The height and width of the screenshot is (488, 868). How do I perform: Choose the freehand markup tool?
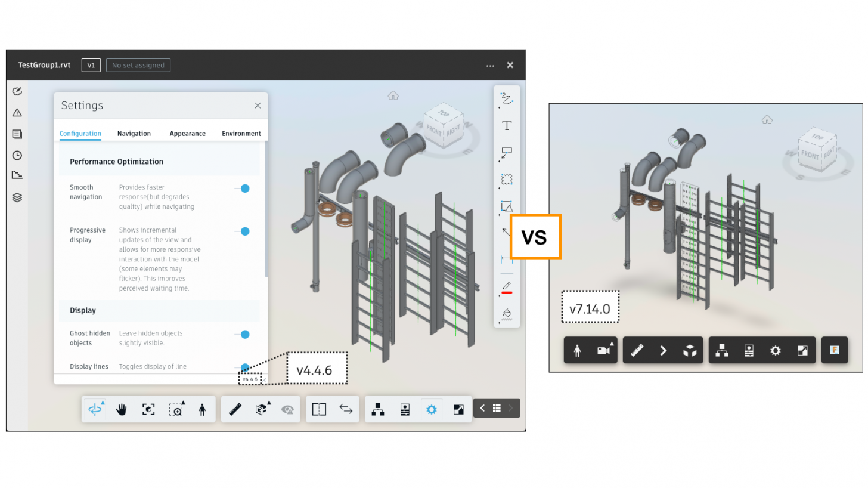[507, 99]
